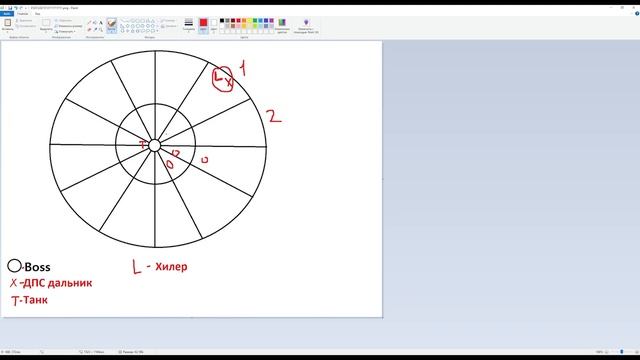Pick purple from the top palette row
Screen dimensions: 640x360
(x=271, y=20)
